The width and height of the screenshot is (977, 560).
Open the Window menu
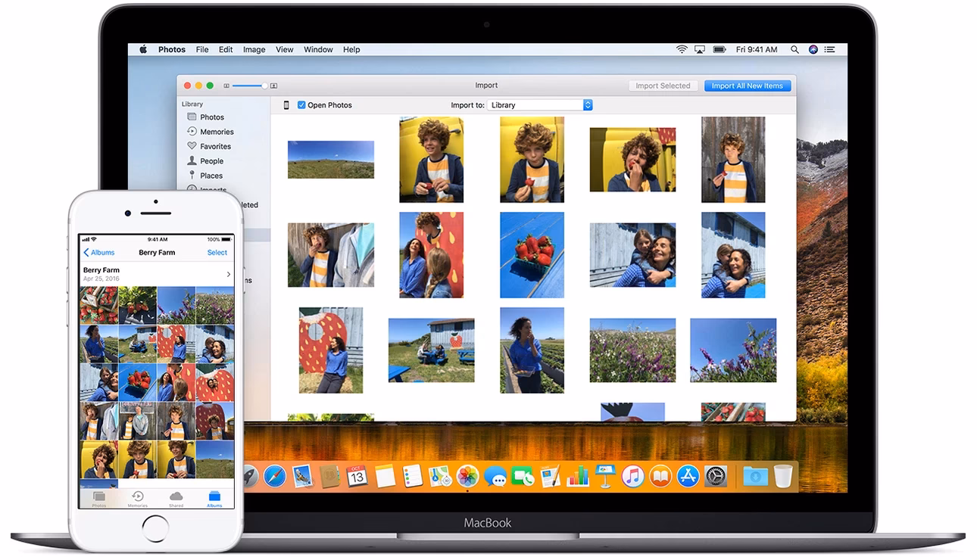tap(317, 49)
